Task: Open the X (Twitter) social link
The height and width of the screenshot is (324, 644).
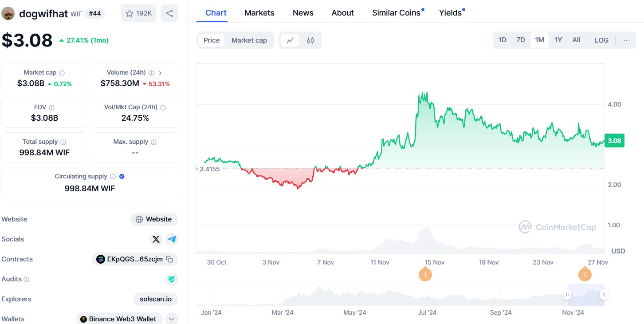Action: pos(156,239)
